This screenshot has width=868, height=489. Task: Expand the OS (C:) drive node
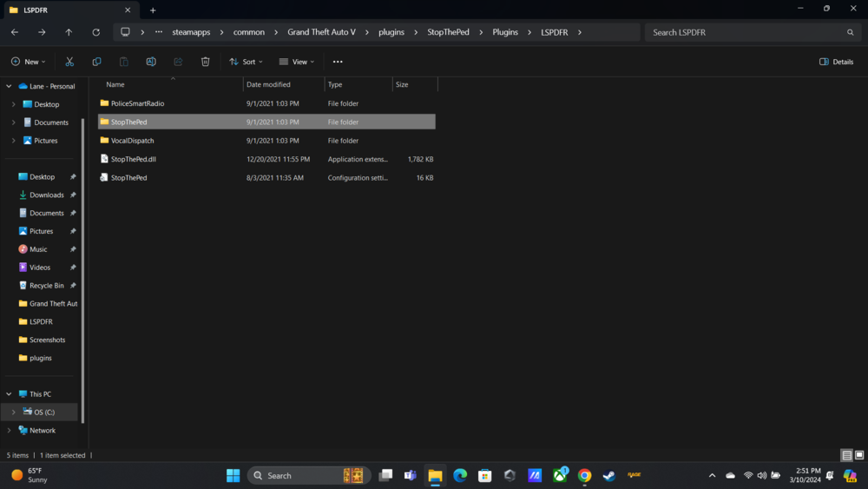coord(13,412)
